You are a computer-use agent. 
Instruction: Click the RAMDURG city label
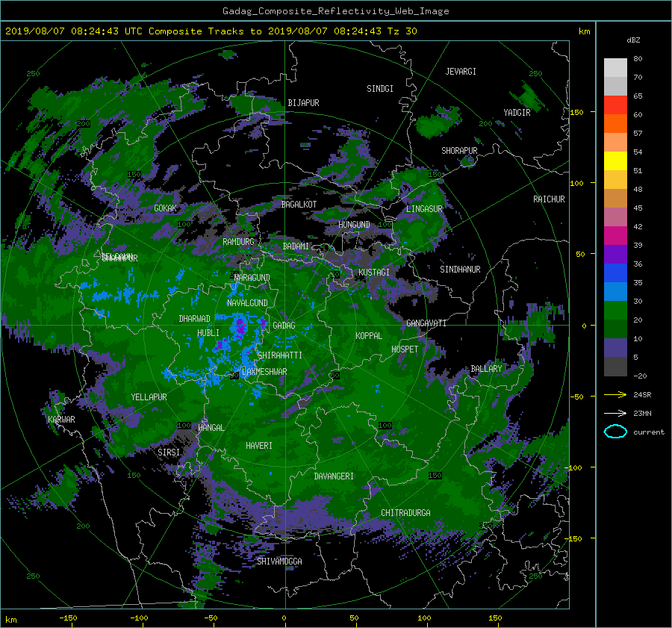coord(238,242)
